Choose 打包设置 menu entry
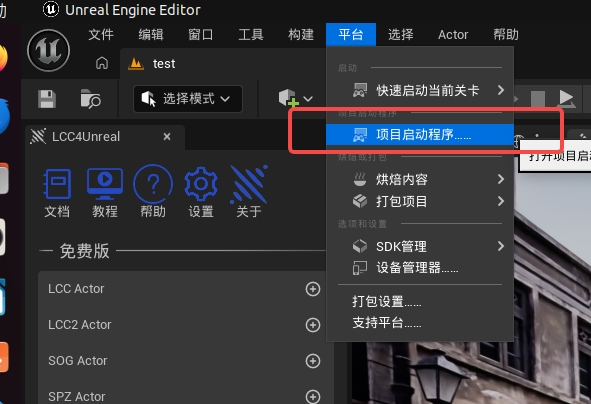This screenshot has height=404, width=591. point(420,301)
